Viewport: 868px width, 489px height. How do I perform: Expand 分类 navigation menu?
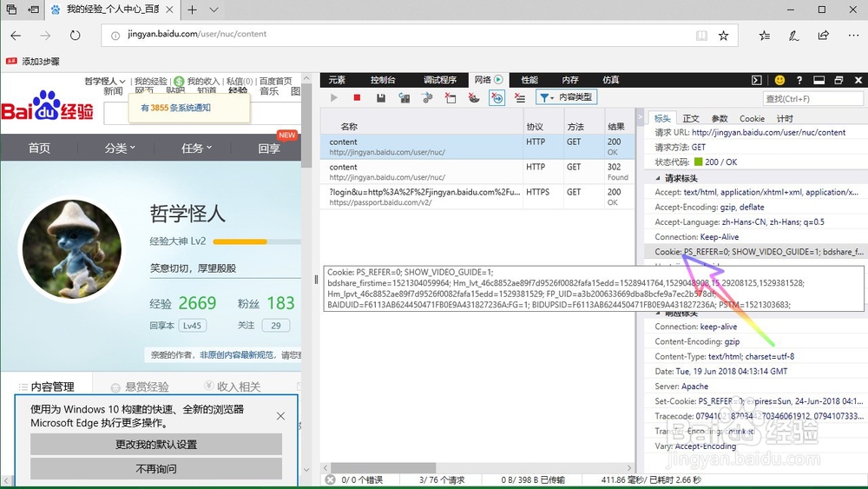coord(120,149)
